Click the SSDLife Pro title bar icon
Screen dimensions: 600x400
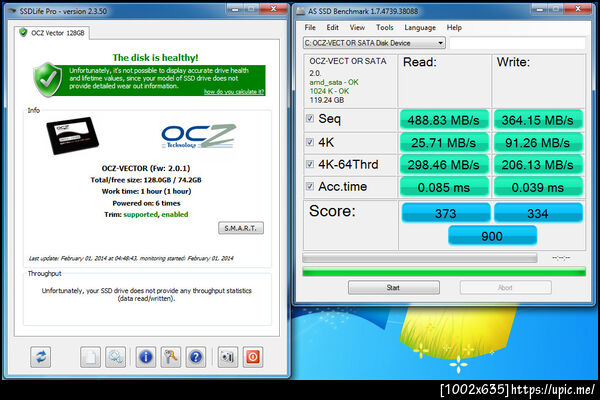click(x=13, y=11)
